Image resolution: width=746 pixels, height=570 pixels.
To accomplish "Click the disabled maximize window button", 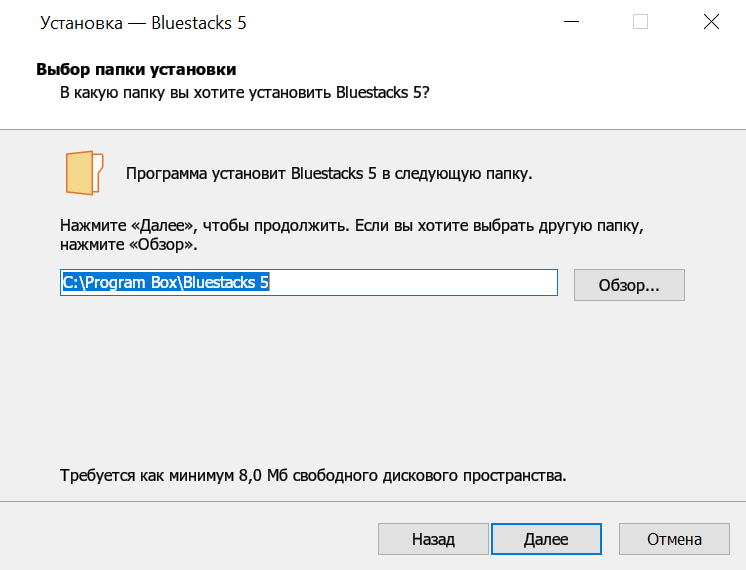I will [640, 22].
